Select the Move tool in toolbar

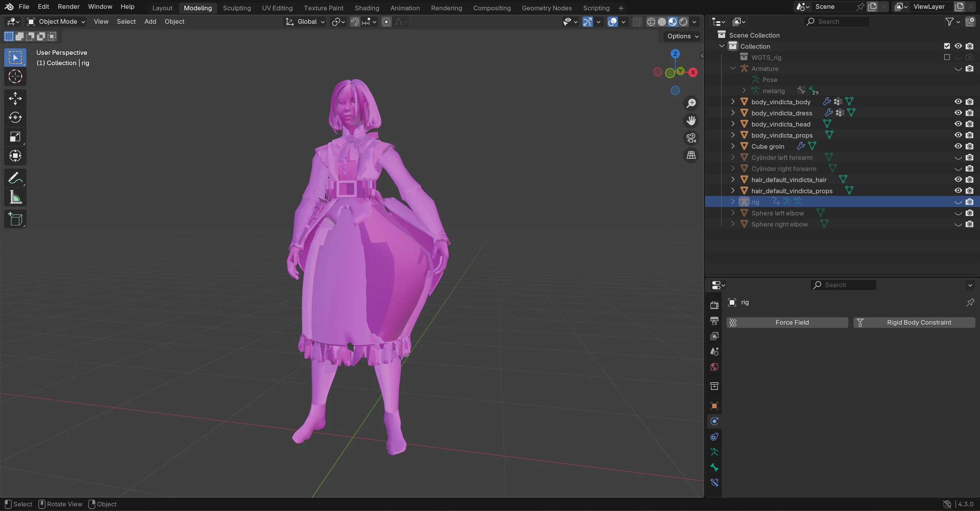coord(15,99)
